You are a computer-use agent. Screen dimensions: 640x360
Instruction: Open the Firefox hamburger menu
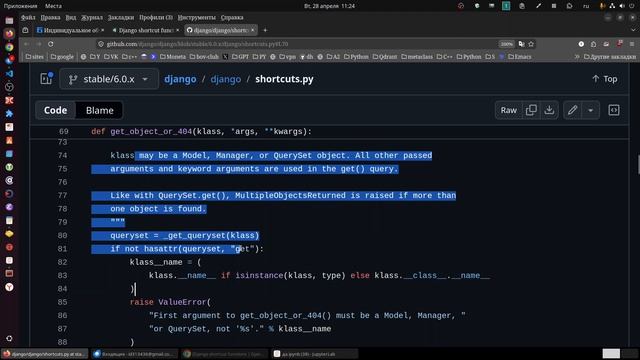(632, 44)
